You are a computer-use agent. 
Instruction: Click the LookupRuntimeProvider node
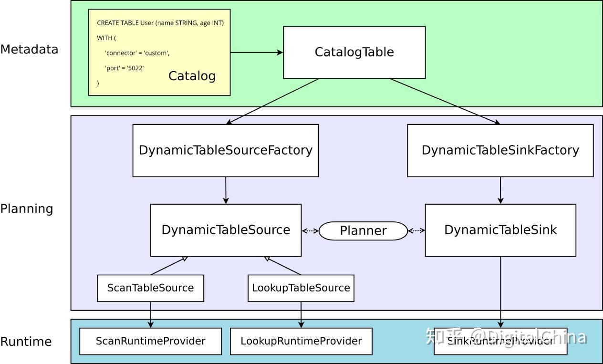point(301,341)
